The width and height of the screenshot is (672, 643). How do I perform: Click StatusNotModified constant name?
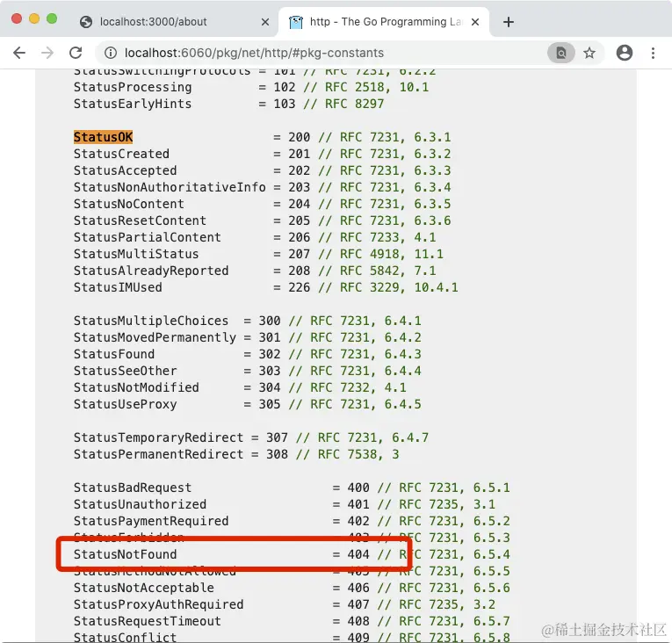[x=136, y=388]
